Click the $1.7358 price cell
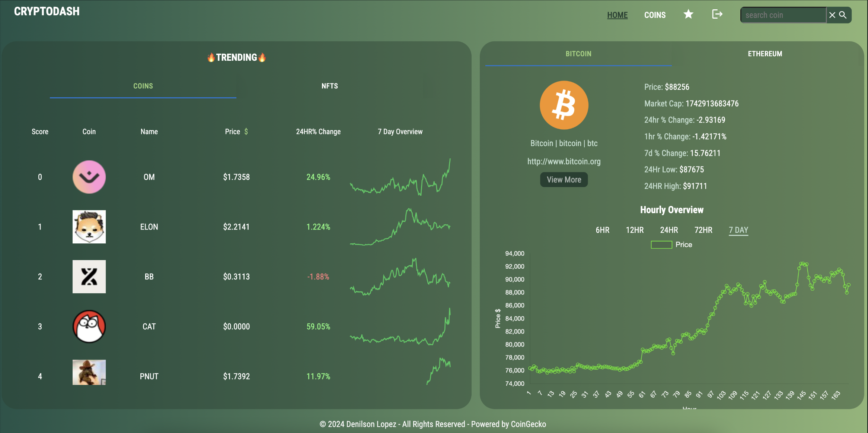The height and width of the screenshot is (433, 868). point(236,177)
